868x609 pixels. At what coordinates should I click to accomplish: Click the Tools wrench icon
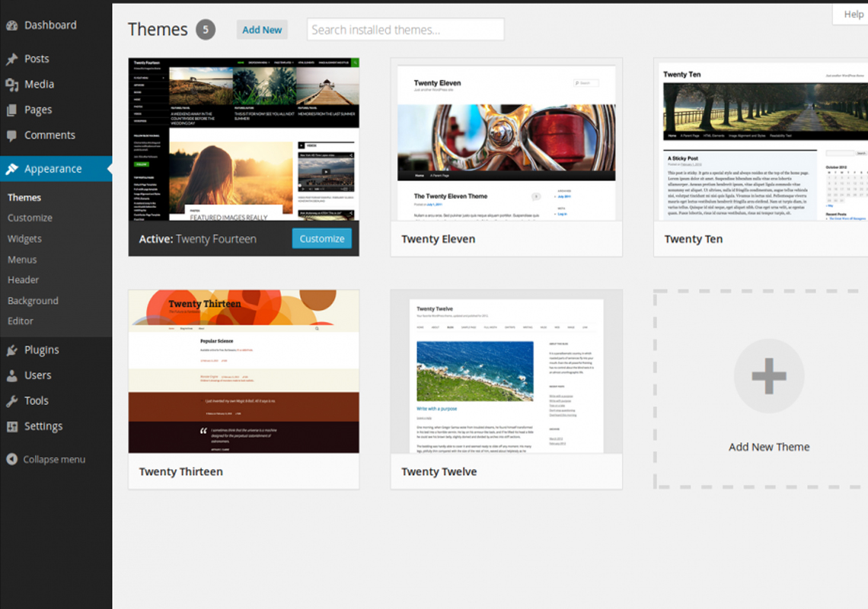11,401
